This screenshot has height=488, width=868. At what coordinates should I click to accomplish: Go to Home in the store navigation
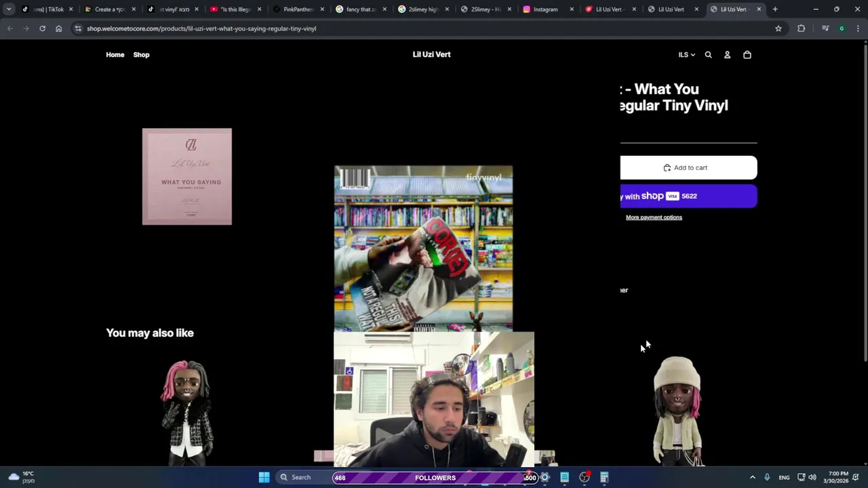pyautogui.click(x=115, y=55)
